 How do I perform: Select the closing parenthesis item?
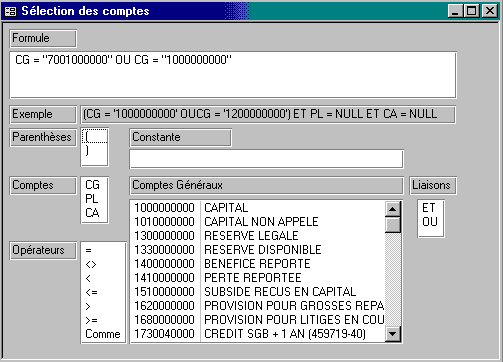[x=95, y=150]
